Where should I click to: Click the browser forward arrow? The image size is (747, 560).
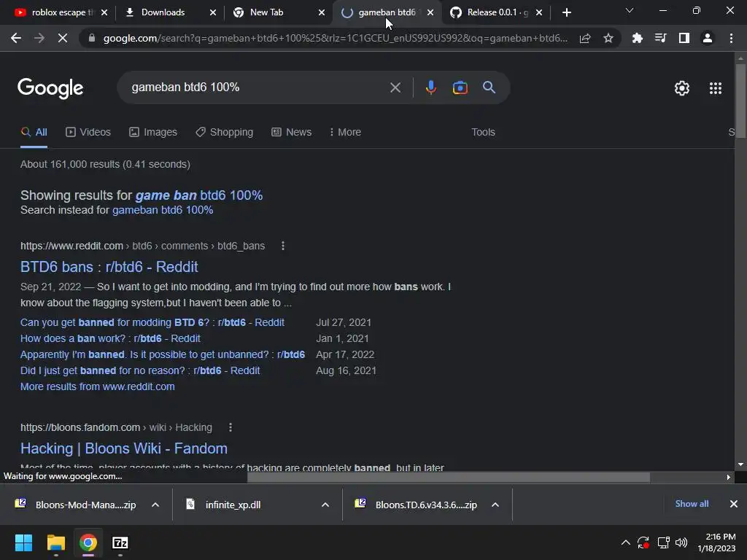point(39,38)
